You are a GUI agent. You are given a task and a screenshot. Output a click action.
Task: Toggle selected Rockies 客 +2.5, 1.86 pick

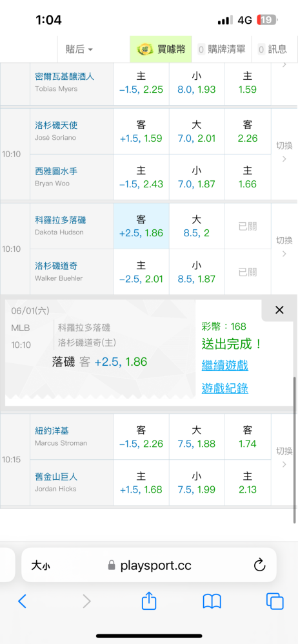(141, 226)
